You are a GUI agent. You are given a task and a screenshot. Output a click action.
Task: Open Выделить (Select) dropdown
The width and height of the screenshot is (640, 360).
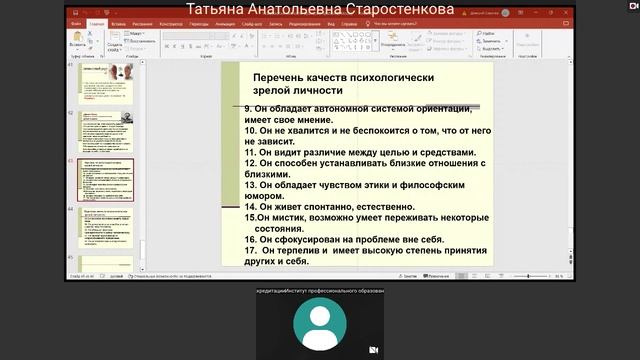(x=491, y=49)
